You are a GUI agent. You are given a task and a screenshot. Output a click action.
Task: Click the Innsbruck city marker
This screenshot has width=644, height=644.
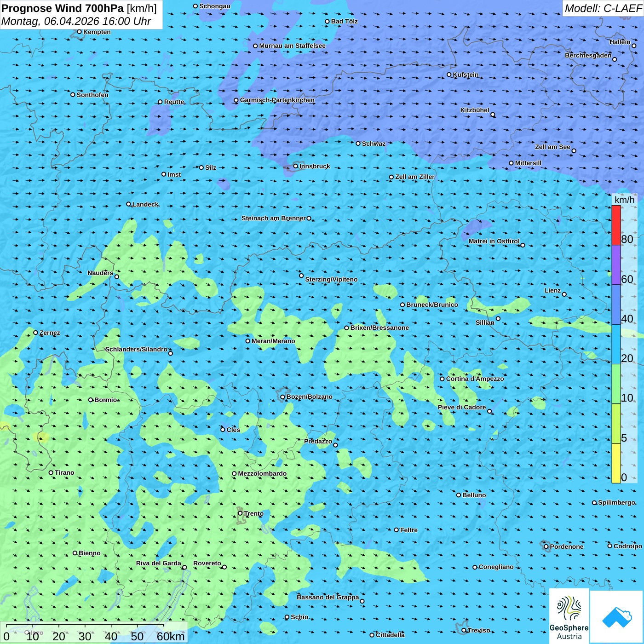pyautogui.click(x=296, y=166)
